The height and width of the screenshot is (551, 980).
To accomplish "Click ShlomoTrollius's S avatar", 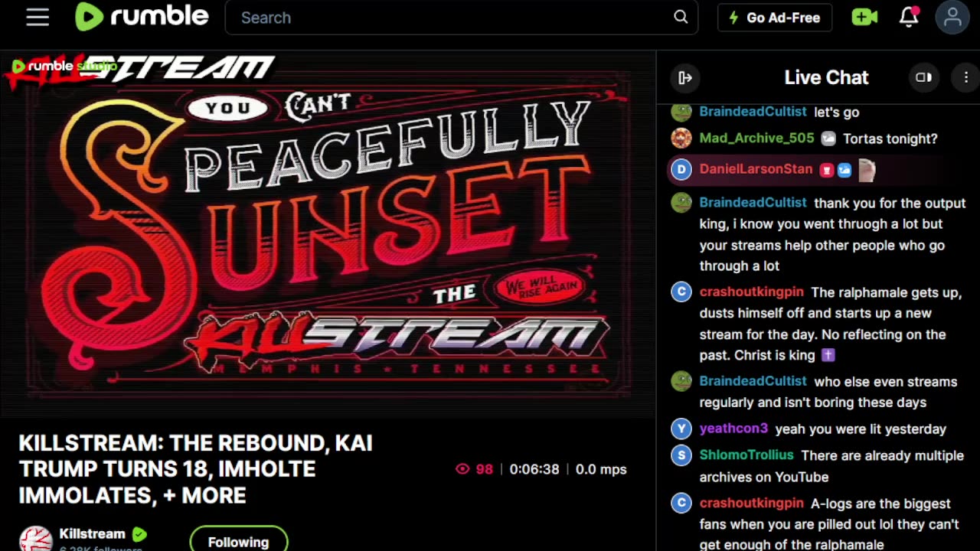I will (x=681, y=456).
